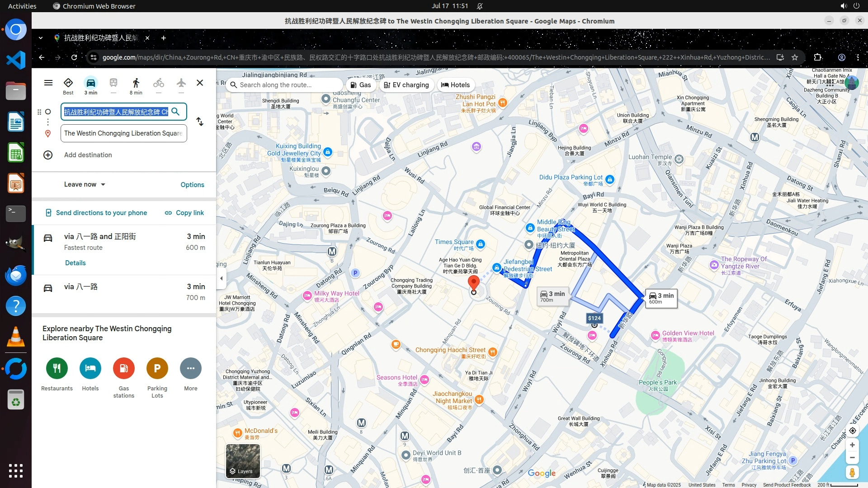This screenshot has width=868, height=488.
Task: Toggle the Hotels filter chip
Action: tap(456, 85)
